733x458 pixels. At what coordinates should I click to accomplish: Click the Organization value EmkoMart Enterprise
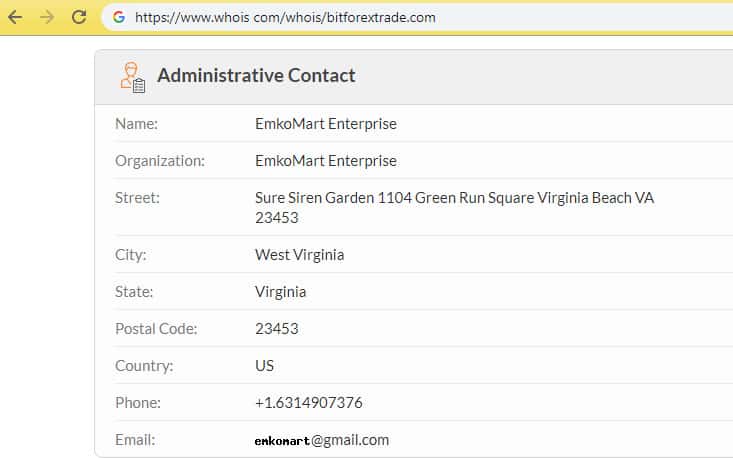tap(326, 161)
